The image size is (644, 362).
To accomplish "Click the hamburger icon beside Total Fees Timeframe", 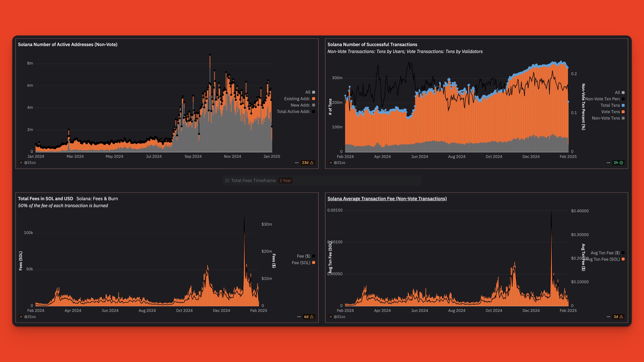I will click(227, 180).
